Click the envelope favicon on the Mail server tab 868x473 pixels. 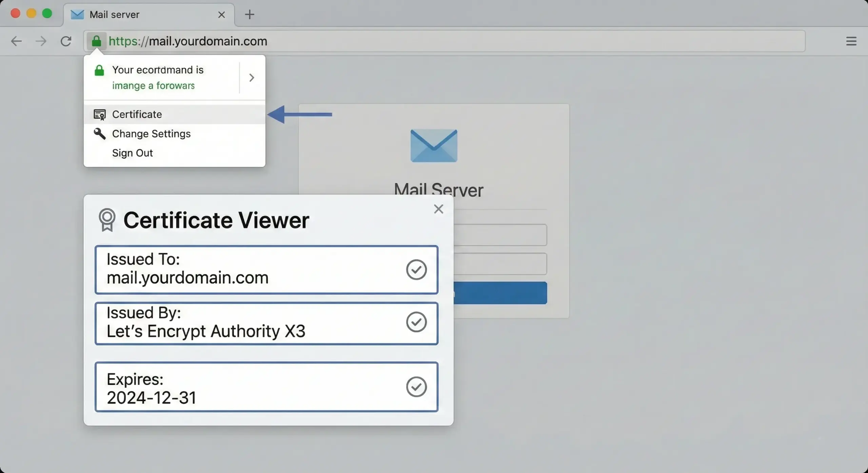tap(77, 15)
